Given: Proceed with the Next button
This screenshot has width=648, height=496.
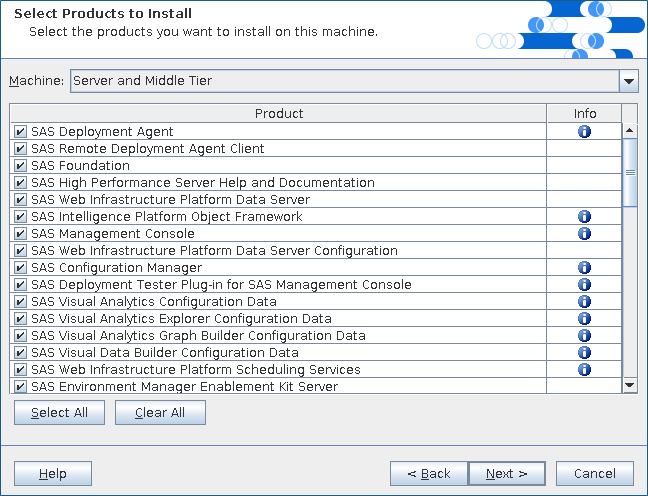Looking at the screenshot, I should point(506,473).
